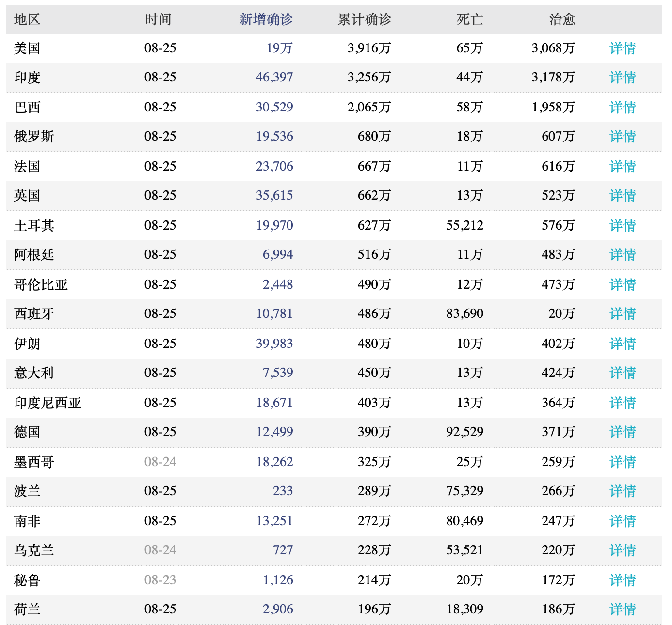
Task: Click the greyed 08-23 date for 秘鲁
Action: pyautogui.click(x=160, y=580)
